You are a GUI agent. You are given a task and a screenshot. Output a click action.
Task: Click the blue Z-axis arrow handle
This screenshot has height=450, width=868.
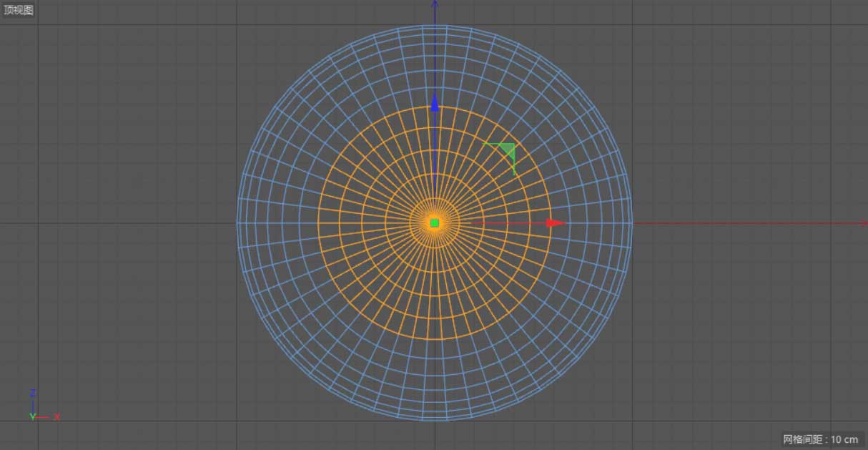click(434, 102)
